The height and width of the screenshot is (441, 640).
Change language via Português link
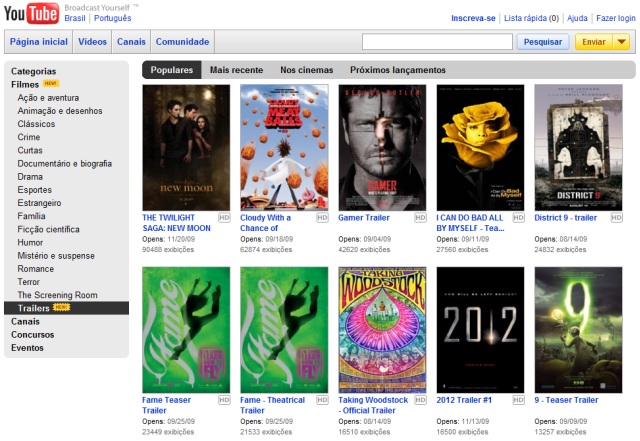113,18
